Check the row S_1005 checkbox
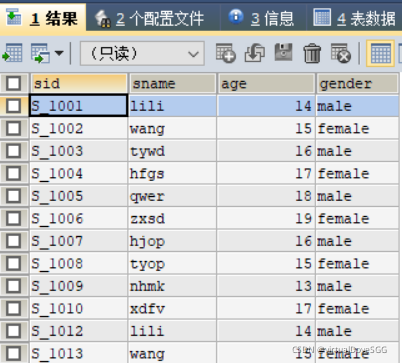The width and height of the screenshot is (402, 363). [x=14, y=196]
